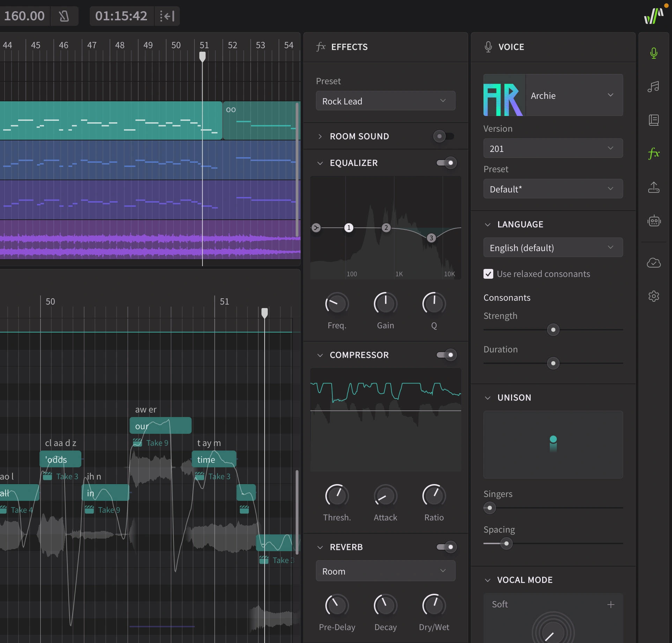Open the fx effects tab in sidebar
Image resolution: width=672 pixels, height=643 pixels.
click(x=653, y=154)
